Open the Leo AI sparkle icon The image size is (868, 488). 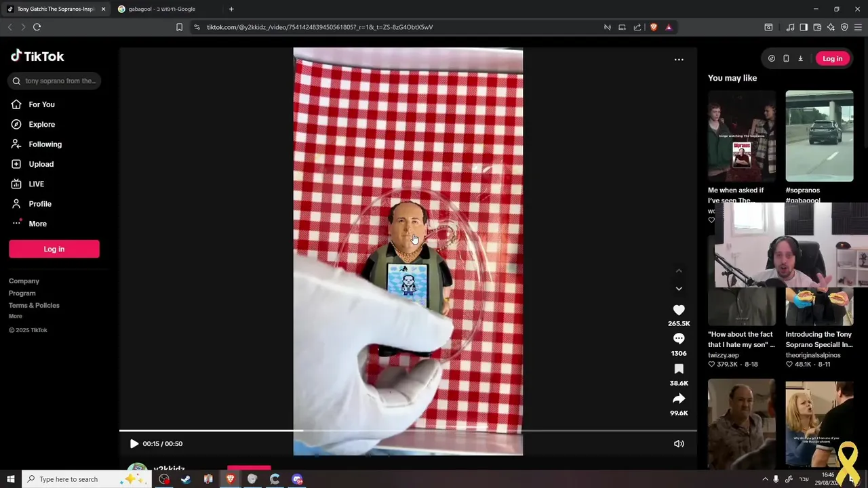pyautogui.click(x=831, y=27)
